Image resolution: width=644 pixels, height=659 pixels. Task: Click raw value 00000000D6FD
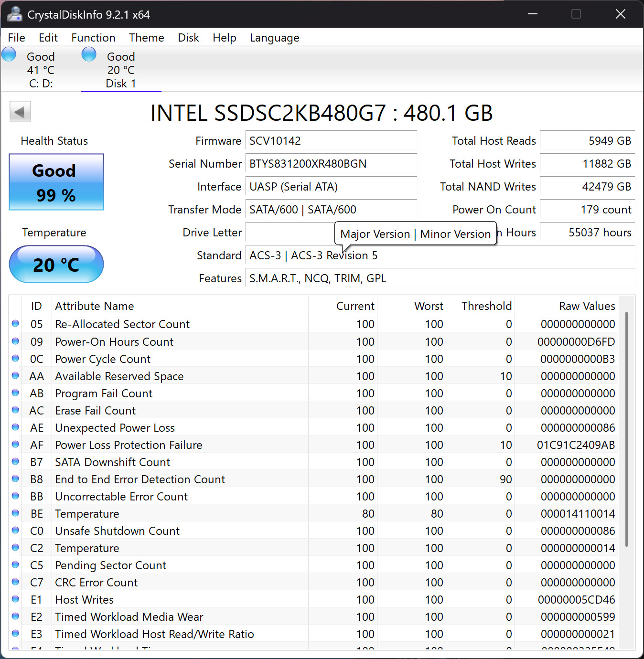tap(576, 342)
